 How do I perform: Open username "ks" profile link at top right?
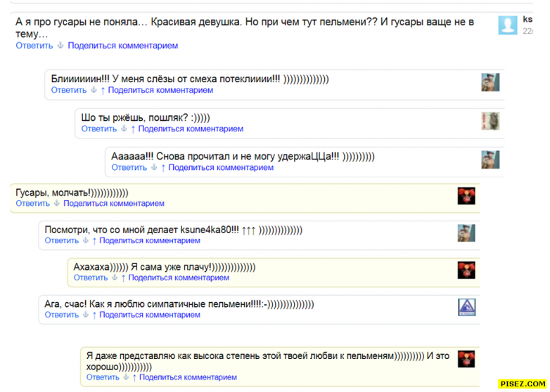coord(527,20)
